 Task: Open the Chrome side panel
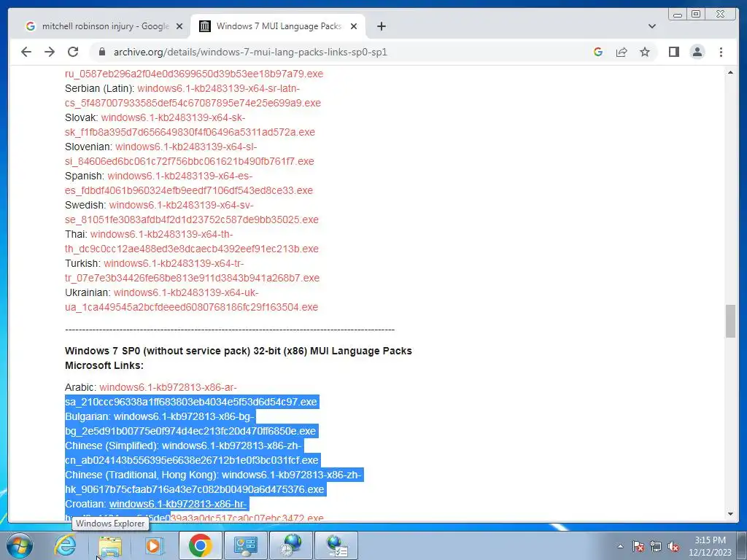673,52
